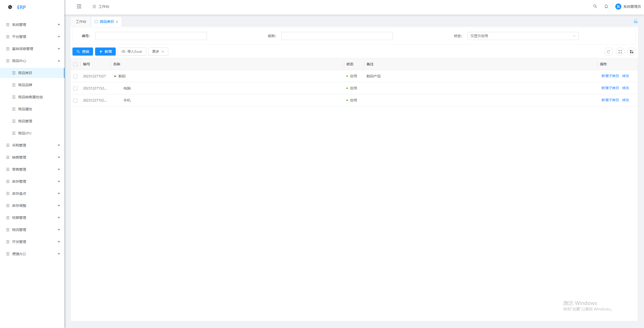Open 商品销售属性组 menu item
The image size is (644, 328).
point(32,97)
